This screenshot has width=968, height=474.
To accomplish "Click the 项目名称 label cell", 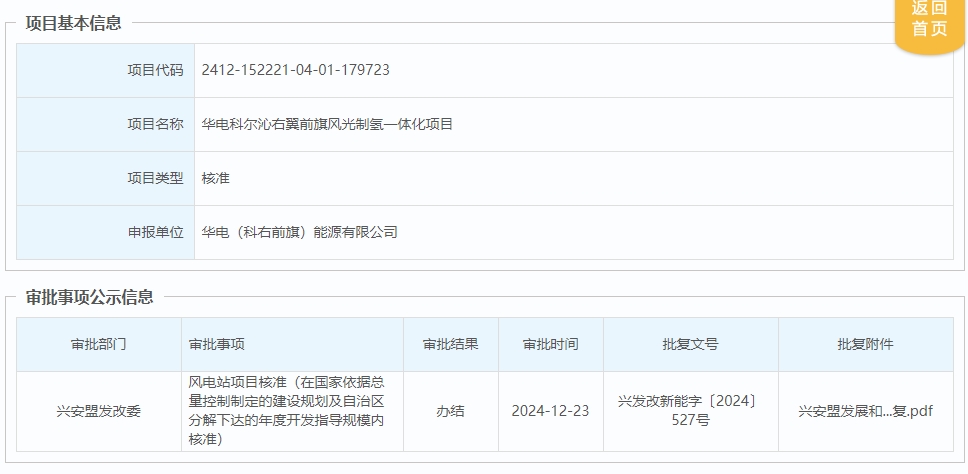I will click(x=106, y=125).
